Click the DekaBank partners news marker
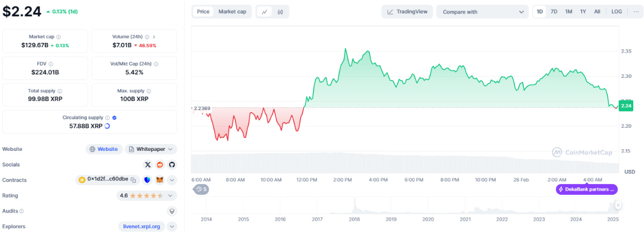The height and width of the screenshot is (233, 644). pyautogui.click(x=587, y=189)
